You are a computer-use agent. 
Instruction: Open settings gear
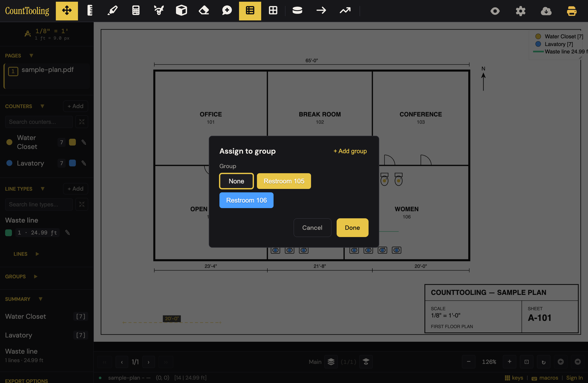click(520, 11)
